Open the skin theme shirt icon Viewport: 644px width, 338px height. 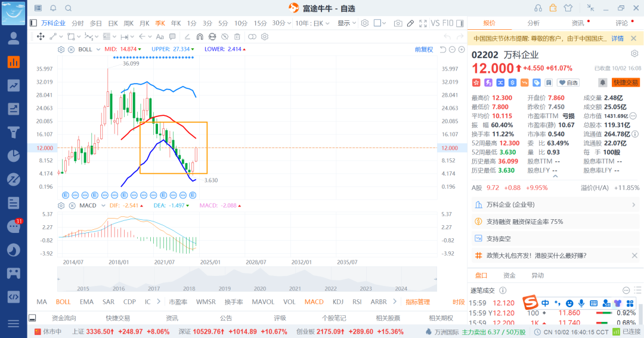pyautogui.click(x=568, y=8)
